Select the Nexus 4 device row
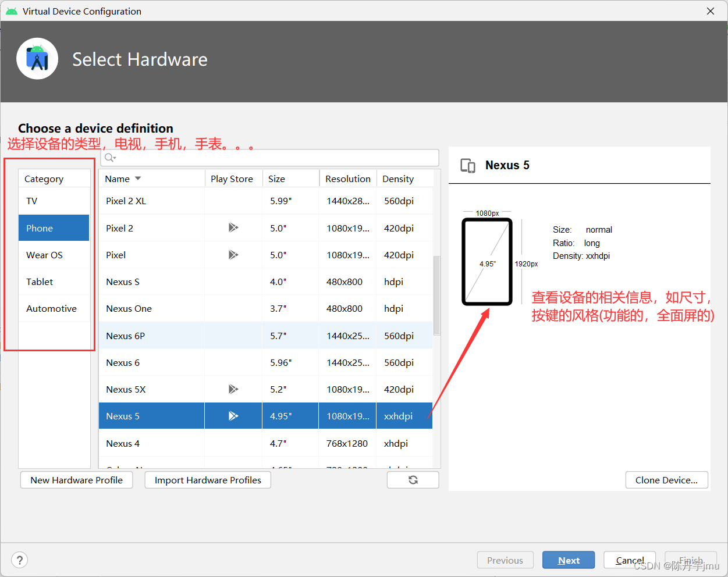The width and height of the screenshot is (728, 577). (x=265, y=443)
